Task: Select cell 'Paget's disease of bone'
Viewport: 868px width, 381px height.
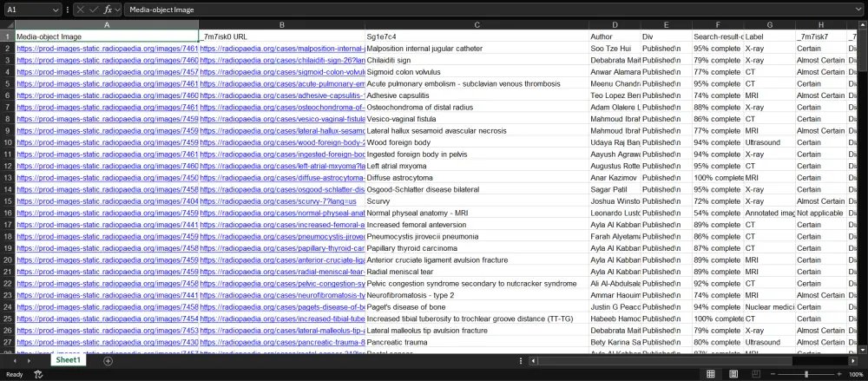Action: click(x=477, y=306)
